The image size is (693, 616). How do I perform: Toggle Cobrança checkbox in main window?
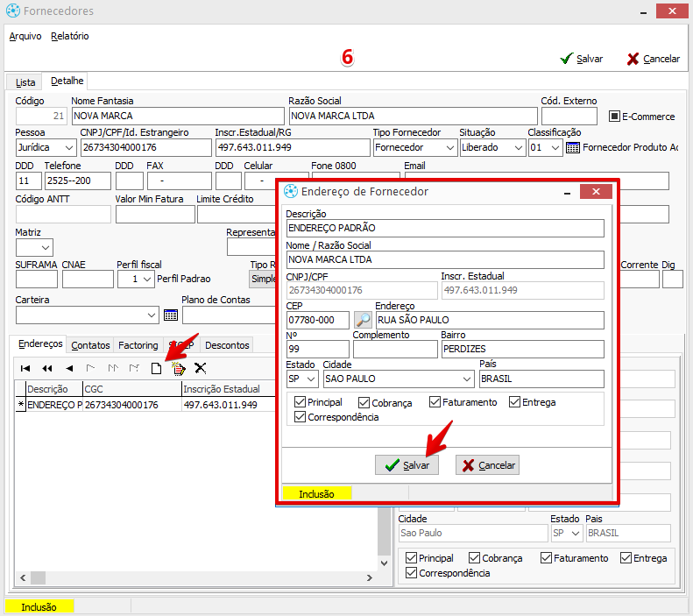pos(474,557)
